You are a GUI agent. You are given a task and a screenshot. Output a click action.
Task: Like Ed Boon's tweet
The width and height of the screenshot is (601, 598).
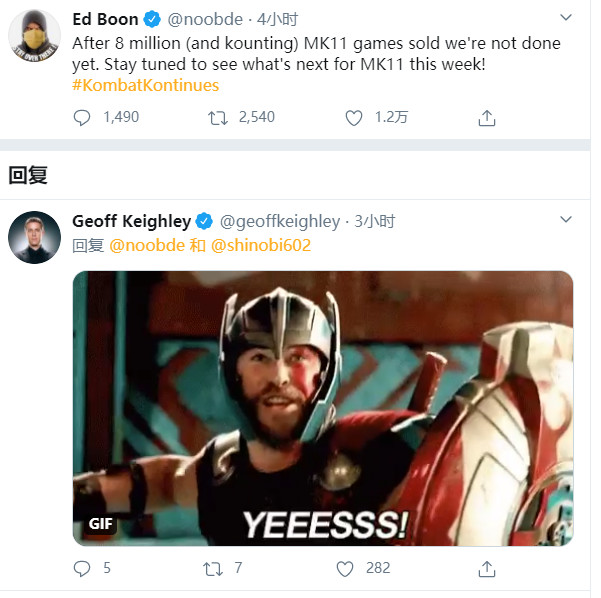[x=353, y=118]
